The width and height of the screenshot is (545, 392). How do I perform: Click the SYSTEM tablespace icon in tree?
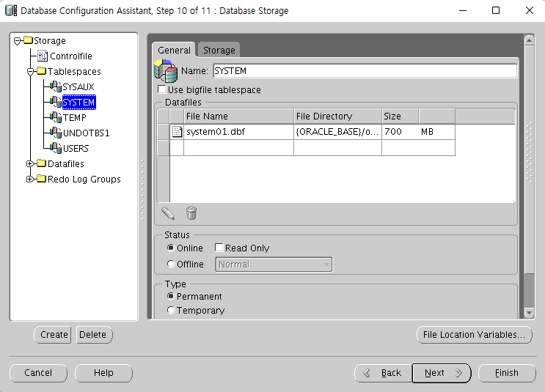click(x=56, y=102)
